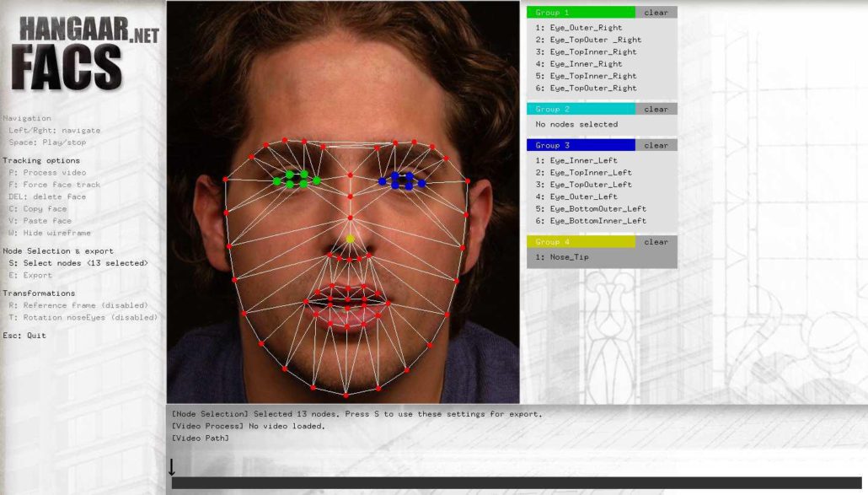Collapse the Group 1 panel header
Image resolution: width=868 pixels, height=495 pixels.
point(552,12)
